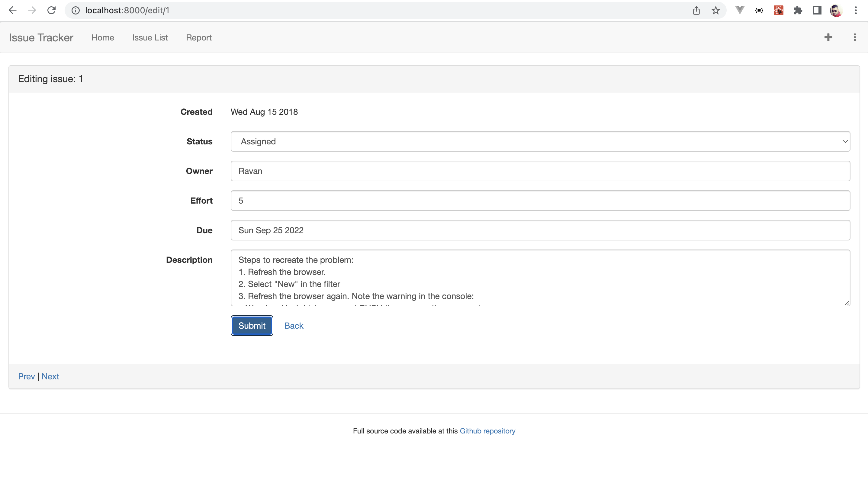
Task: Open the JSON formatter extension icon
Action: 759,10
